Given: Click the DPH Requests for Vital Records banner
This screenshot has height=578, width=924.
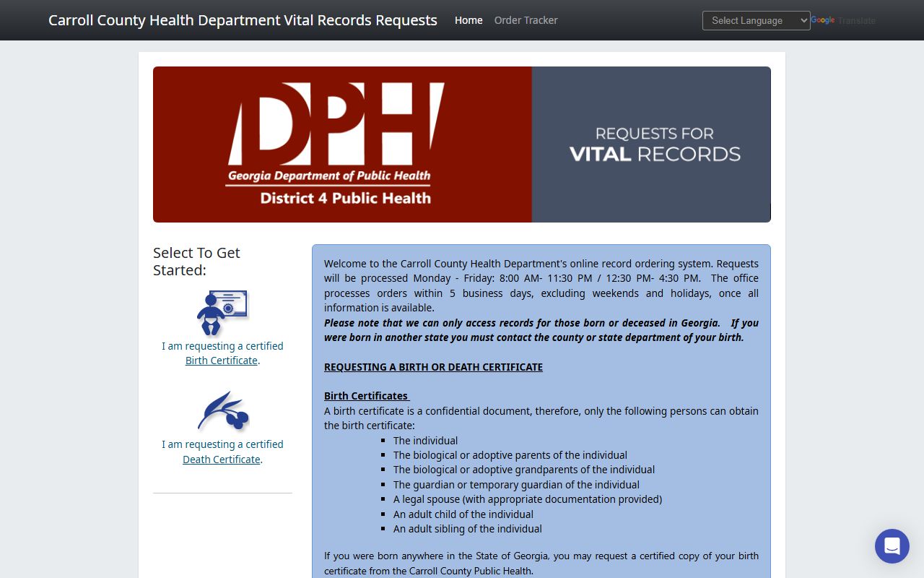Looking at the screenshot, I should tap(462, 144).
